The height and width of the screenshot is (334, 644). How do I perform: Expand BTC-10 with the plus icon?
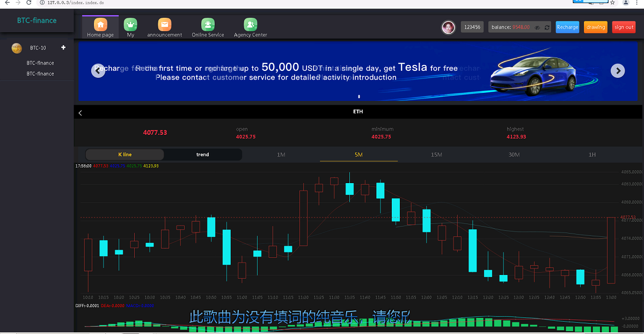pyautogui.click(x=63, y=48)
